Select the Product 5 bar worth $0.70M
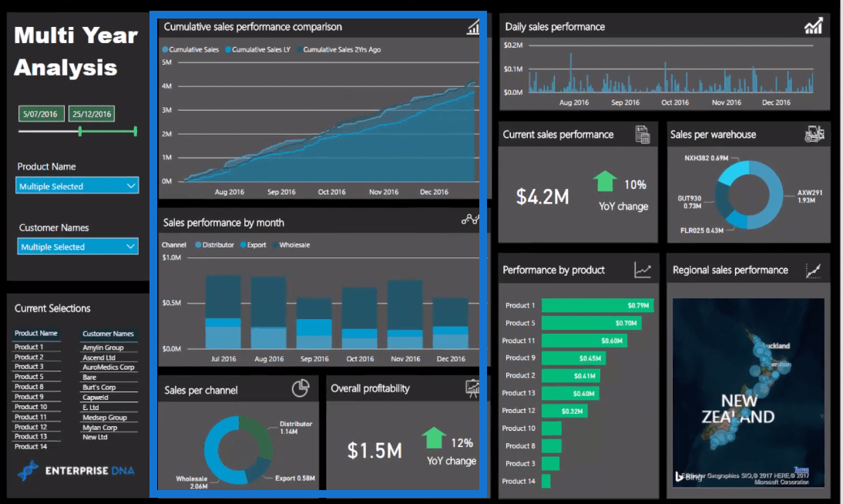 591,323
